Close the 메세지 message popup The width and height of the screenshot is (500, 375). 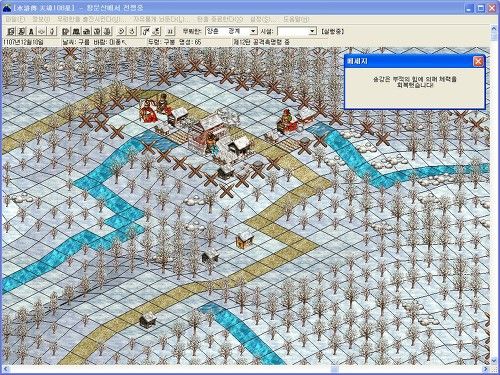[x=478, y=61]
